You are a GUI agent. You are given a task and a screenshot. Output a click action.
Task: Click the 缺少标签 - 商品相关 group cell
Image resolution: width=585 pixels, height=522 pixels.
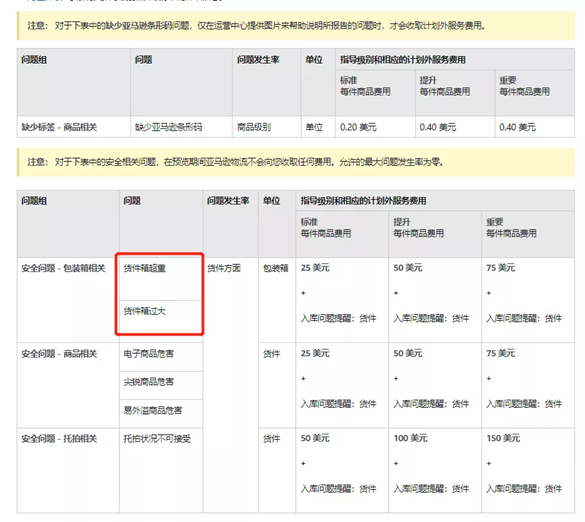tap(74, 127)
